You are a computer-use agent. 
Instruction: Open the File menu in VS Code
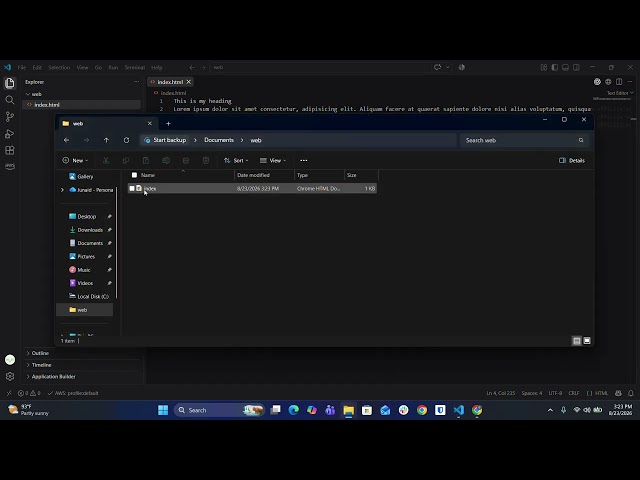tap(22, 67)
